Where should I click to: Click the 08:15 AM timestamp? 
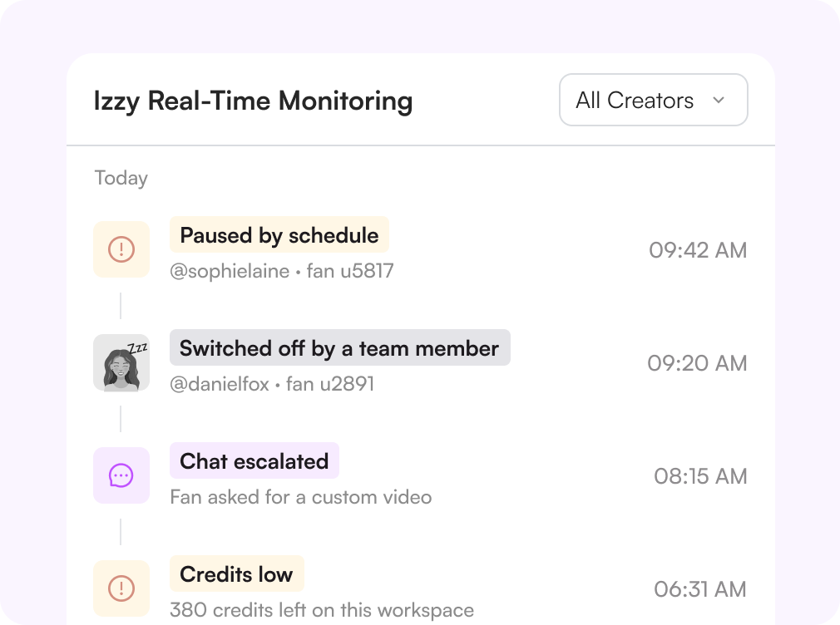[x=700, y=476]
